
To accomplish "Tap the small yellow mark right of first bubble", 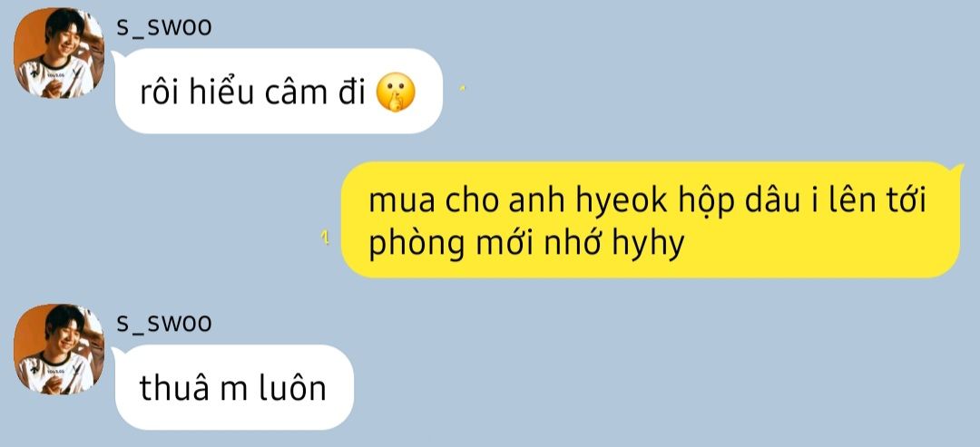I will (462, 88).
